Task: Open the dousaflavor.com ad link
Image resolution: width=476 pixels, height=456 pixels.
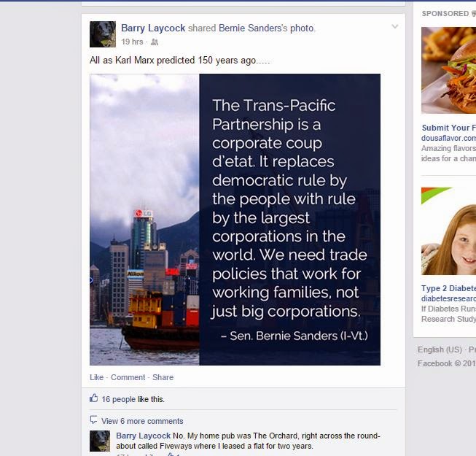Action: [x=449, y=138]
